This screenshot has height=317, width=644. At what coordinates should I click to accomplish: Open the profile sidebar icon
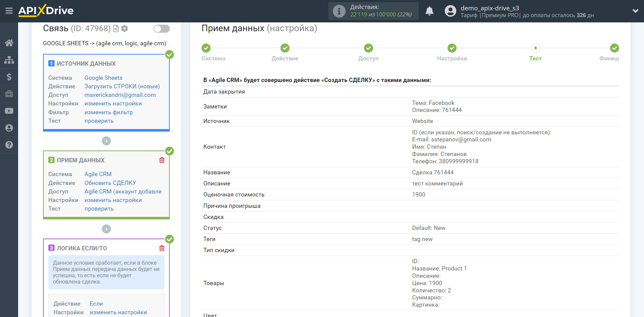[x=9, y=128]
